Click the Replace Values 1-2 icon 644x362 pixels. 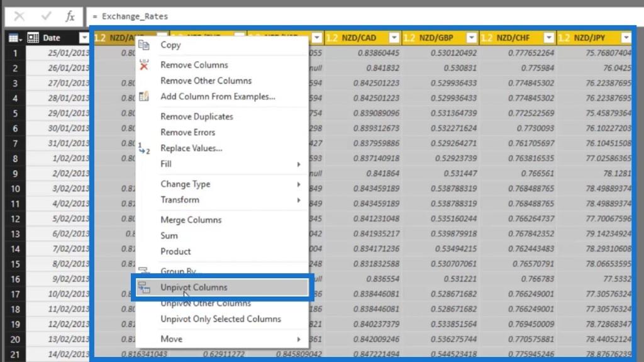[144, 148]
